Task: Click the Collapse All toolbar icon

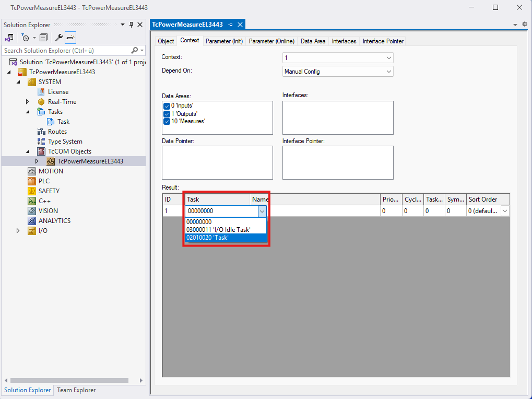Action: click(x=43, y=38)
